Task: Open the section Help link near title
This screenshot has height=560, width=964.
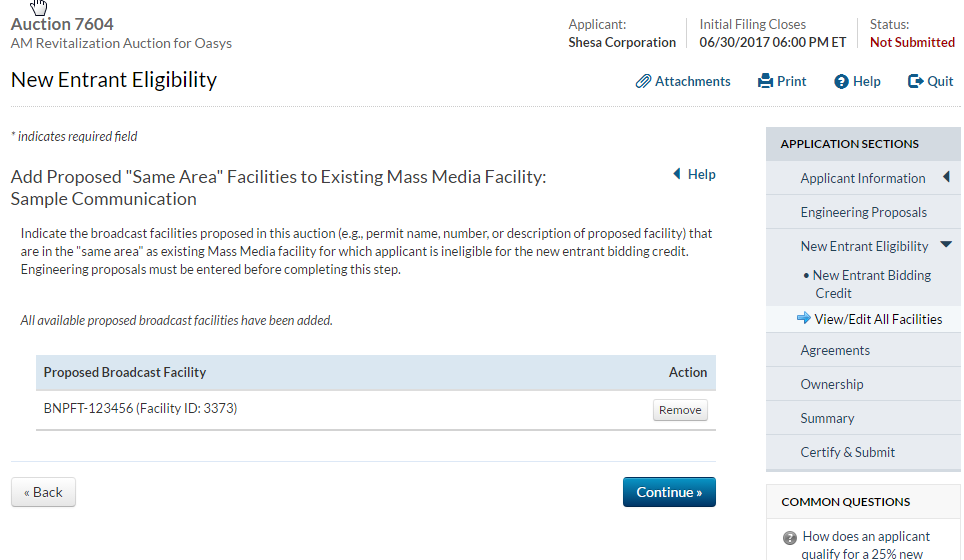Action: pos(701,174)
